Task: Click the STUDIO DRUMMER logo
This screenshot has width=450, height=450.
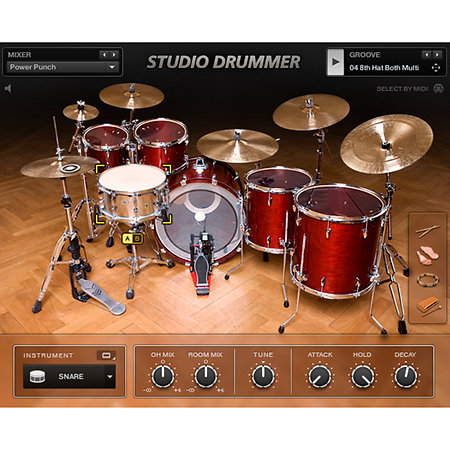Action: [x=224, y=62]
